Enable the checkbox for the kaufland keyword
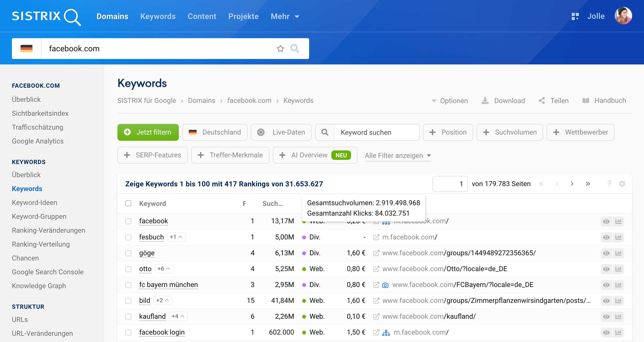This screenshot has width=644, height=342. click(x=129, y=316)
